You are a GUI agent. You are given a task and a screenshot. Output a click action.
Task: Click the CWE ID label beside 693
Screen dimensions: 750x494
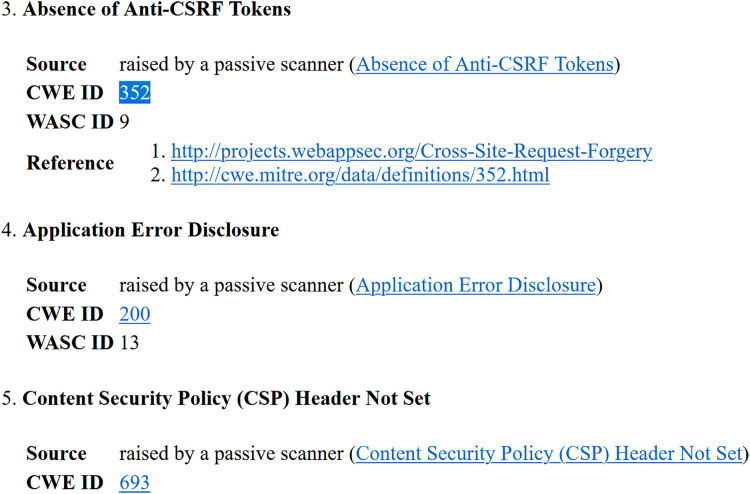point(65,483)
